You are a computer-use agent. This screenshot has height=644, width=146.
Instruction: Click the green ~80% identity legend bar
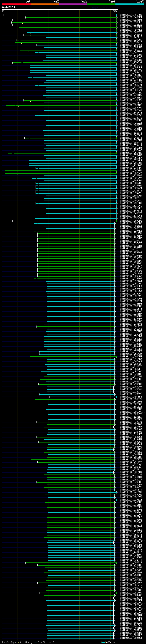point(101,4)
